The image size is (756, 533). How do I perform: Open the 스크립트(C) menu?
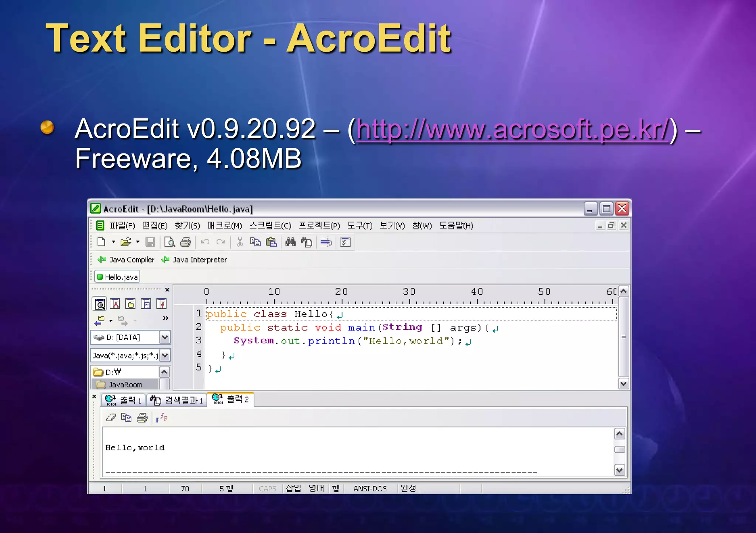pyautogui.click(x=270, y=225)
